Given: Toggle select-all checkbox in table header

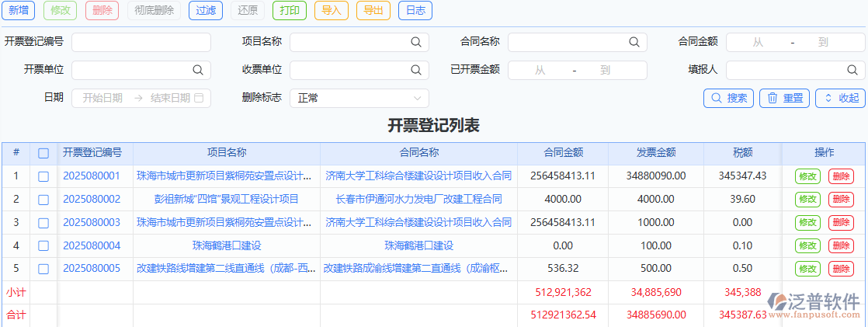Looking at the screenshot, I should click(43, 154).
